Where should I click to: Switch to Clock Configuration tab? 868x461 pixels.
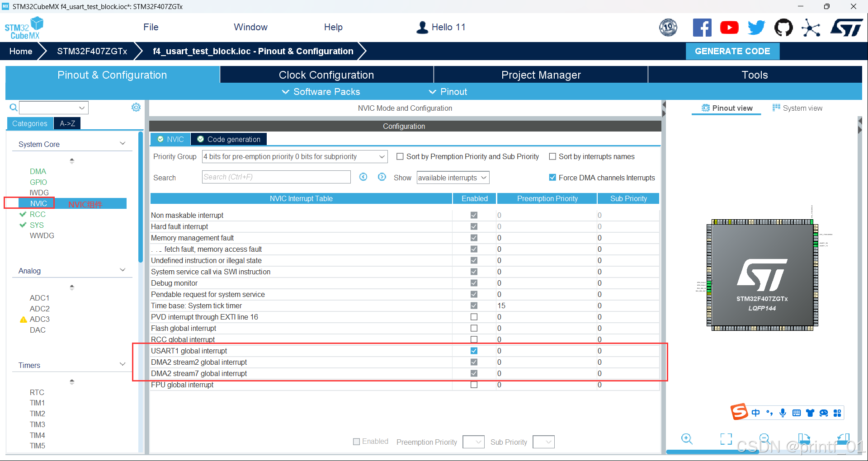[x=326, y=75]
